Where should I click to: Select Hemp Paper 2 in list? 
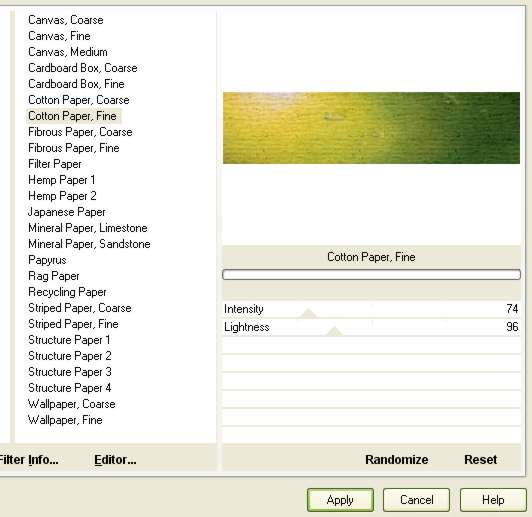click(x=62, y=196)
